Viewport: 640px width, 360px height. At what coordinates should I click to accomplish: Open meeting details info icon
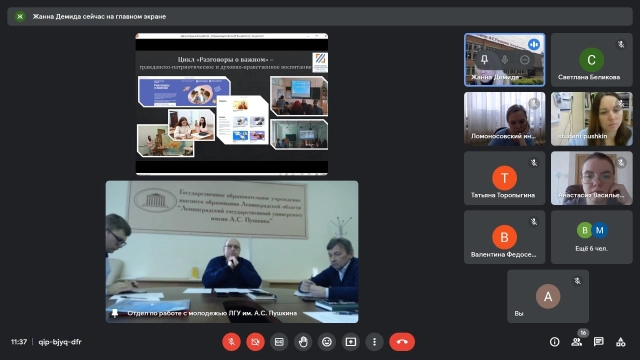554,342
